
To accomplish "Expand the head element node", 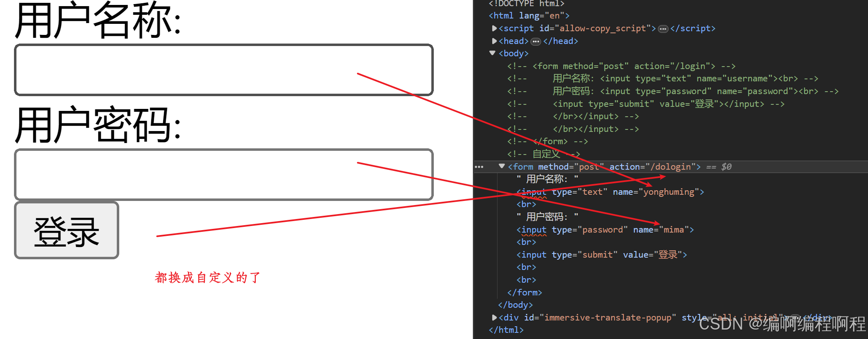I will point(494,41).
